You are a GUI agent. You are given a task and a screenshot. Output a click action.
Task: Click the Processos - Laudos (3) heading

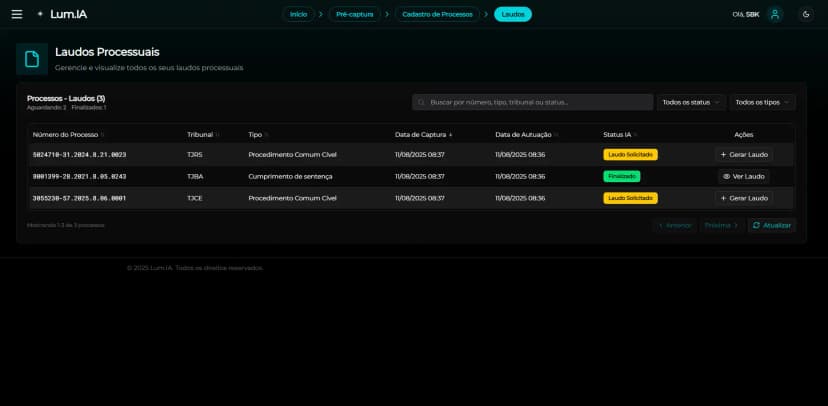[66, 98]
